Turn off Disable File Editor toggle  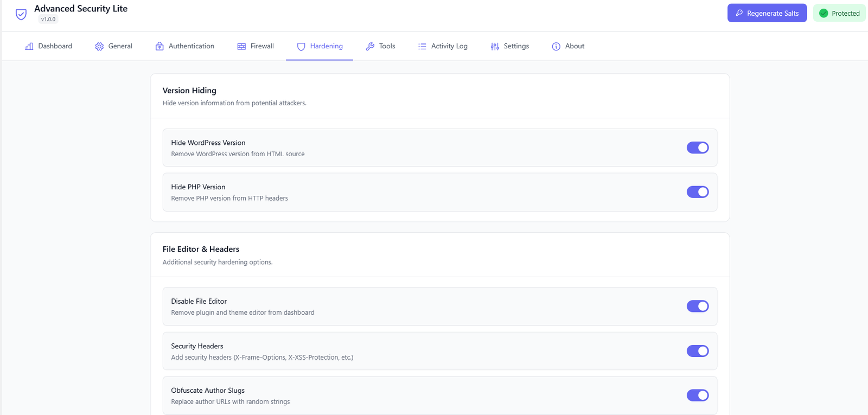pos(697,307)
